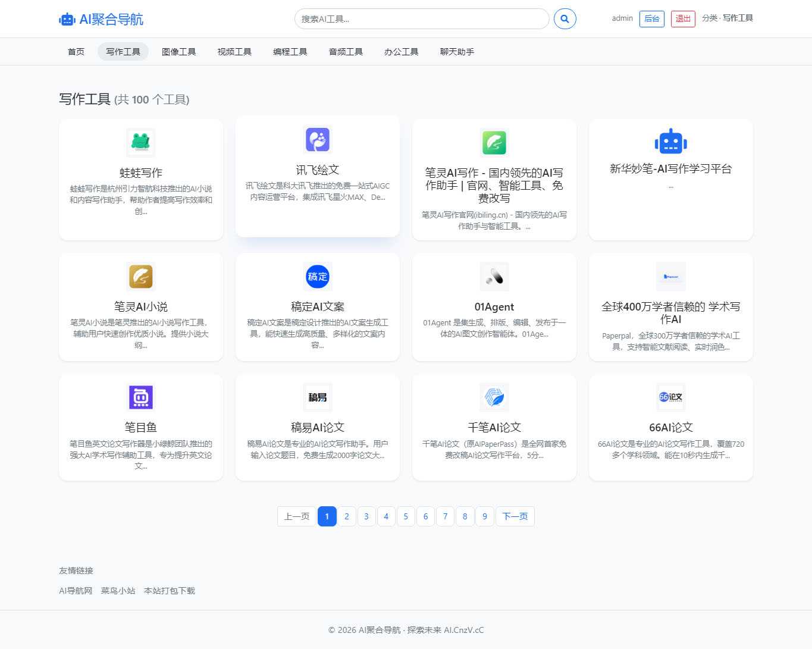
Task: Go to page 5 in pagination
Action: pos(406,516)
